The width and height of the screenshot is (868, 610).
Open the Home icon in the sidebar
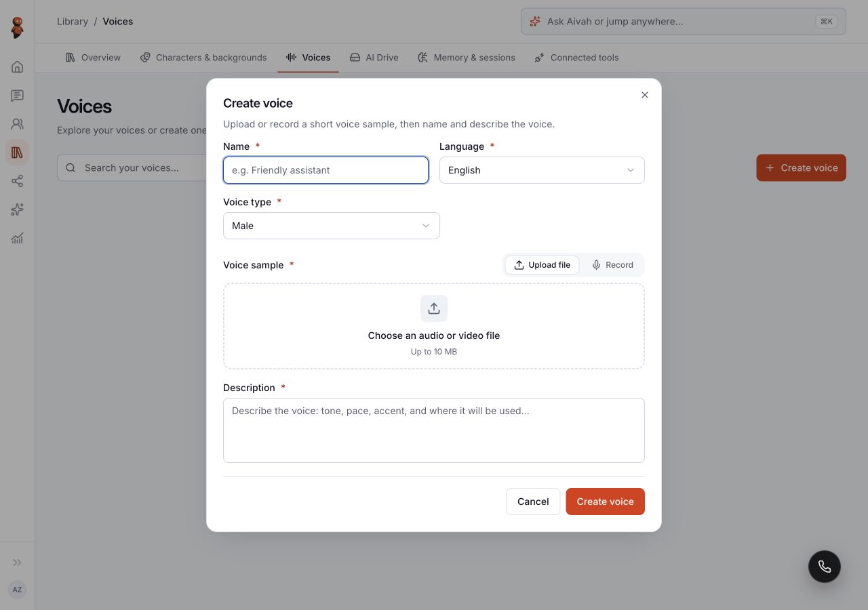click(18, 66)
